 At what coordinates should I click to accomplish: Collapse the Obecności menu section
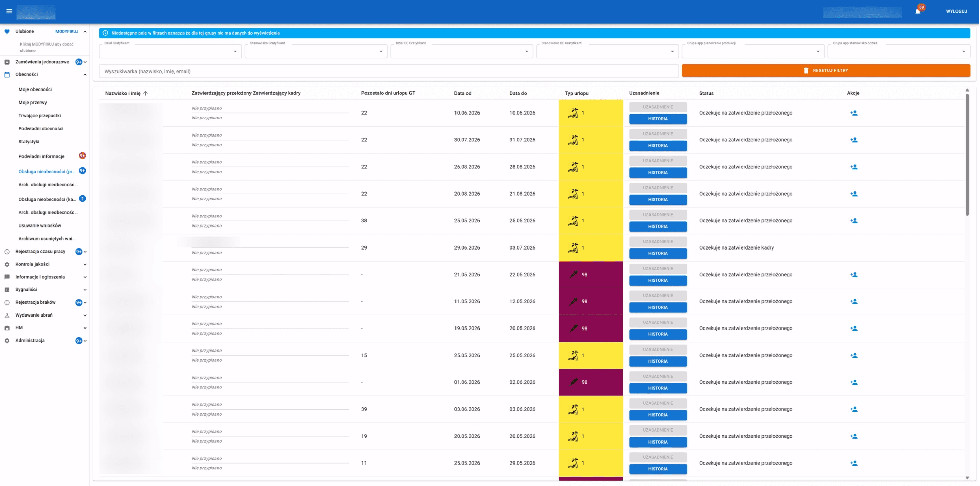(85, 75)
